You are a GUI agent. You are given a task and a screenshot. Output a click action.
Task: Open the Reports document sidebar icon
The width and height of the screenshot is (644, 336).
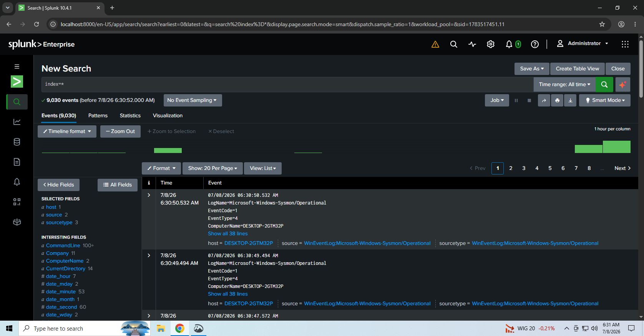[17, 162]
